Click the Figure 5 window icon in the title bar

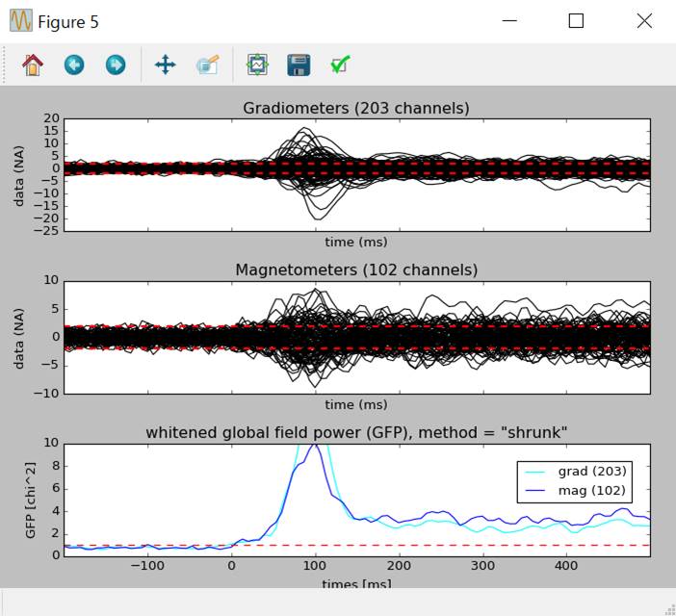[x=20, y=21]
